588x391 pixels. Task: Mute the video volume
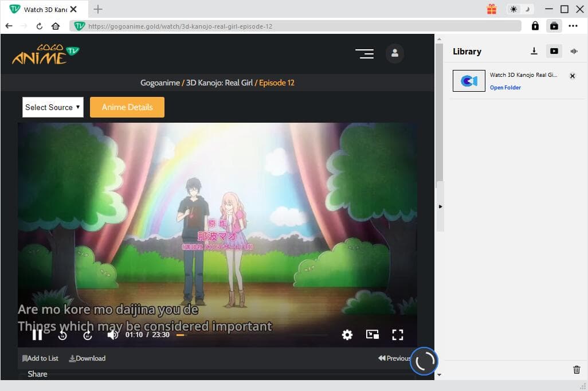(x=113, y=335)
